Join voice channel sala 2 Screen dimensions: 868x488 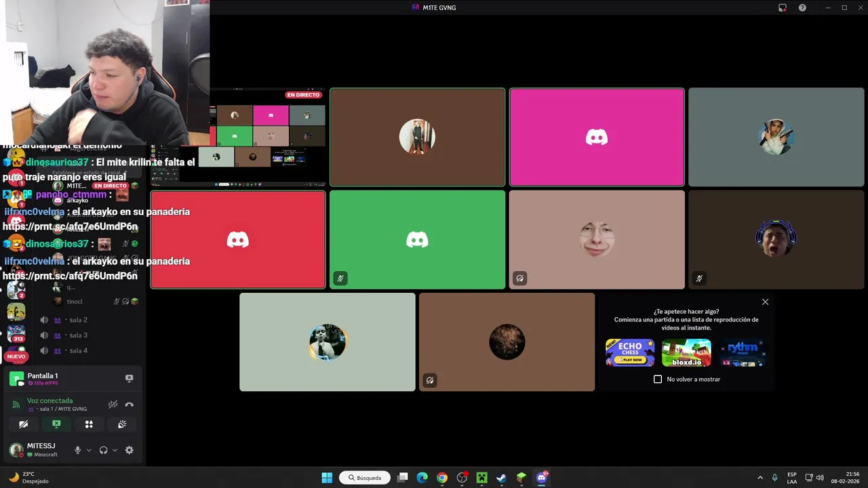[79, 320]
